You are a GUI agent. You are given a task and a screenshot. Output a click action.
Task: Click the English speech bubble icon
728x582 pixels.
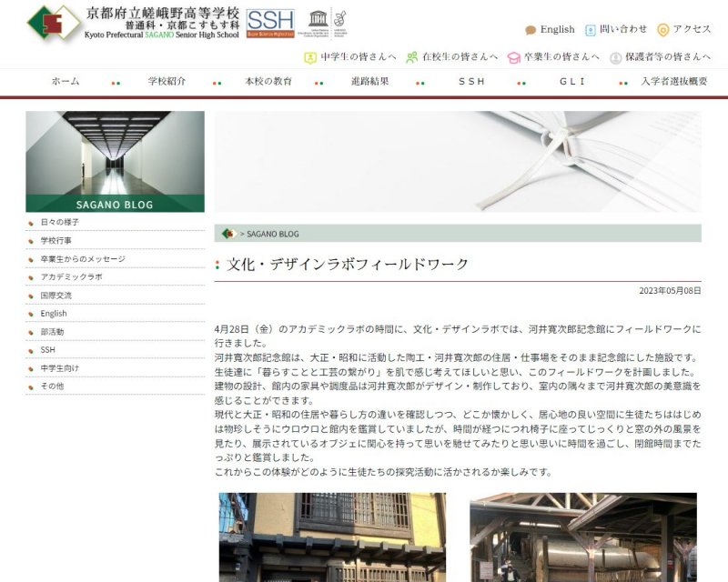(x=531, y=30)
